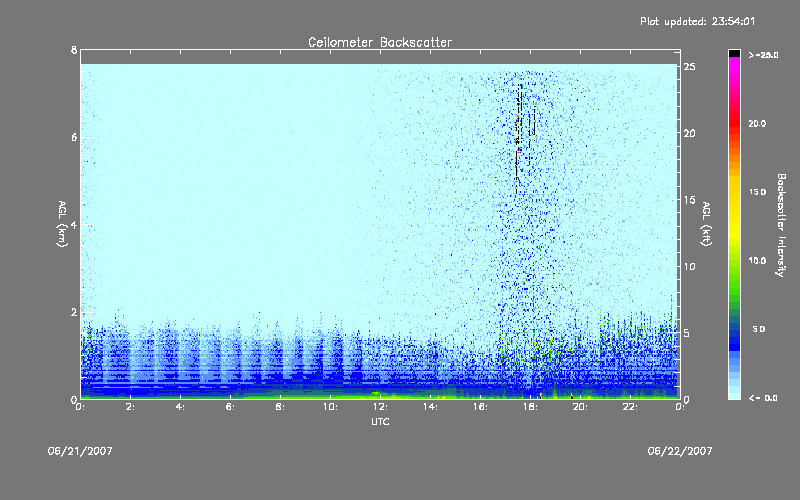Click the 'AGL (km)' left axis label
This screenshot has height=500, width=800.
point(62,224)
